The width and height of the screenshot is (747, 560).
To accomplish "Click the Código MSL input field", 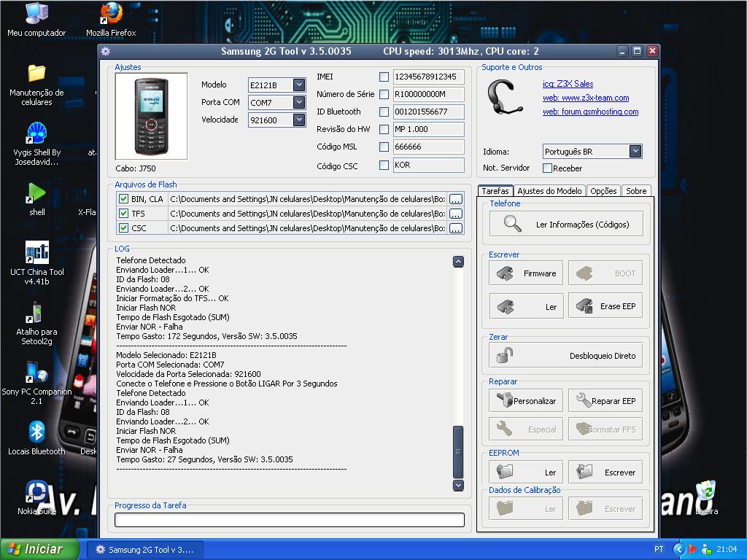I will 428,147.
